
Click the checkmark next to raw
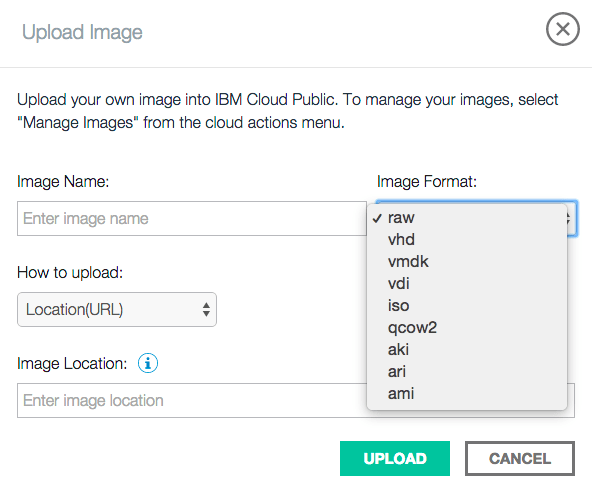377,218
